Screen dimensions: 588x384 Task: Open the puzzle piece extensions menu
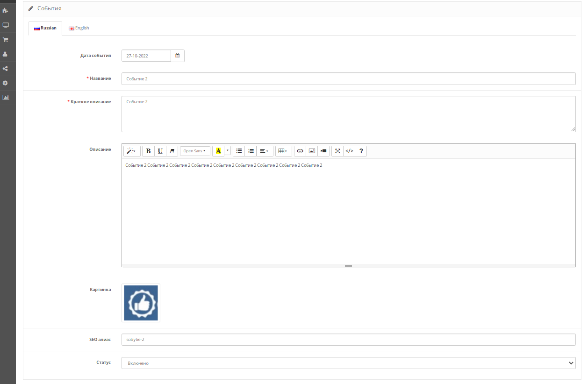pos(6,10)
